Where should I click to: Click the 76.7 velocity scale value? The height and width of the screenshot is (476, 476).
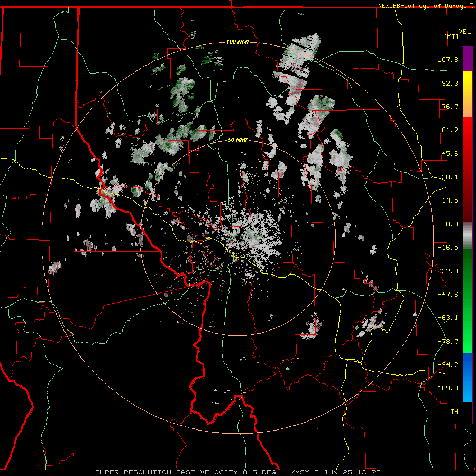pyautogui.click(x=450, y=106)
